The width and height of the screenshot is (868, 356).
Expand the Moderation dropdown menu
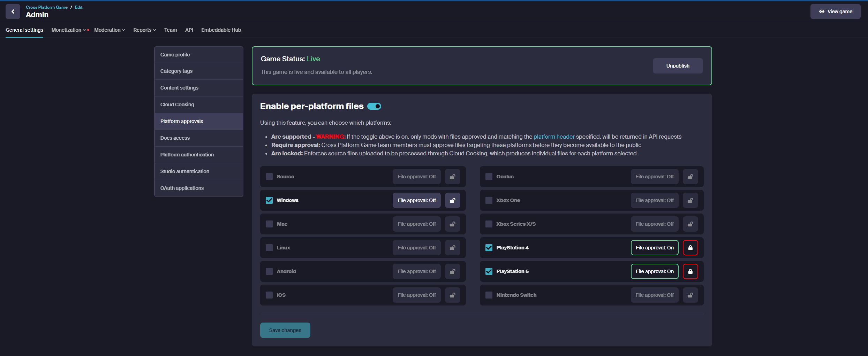(110, 30)
